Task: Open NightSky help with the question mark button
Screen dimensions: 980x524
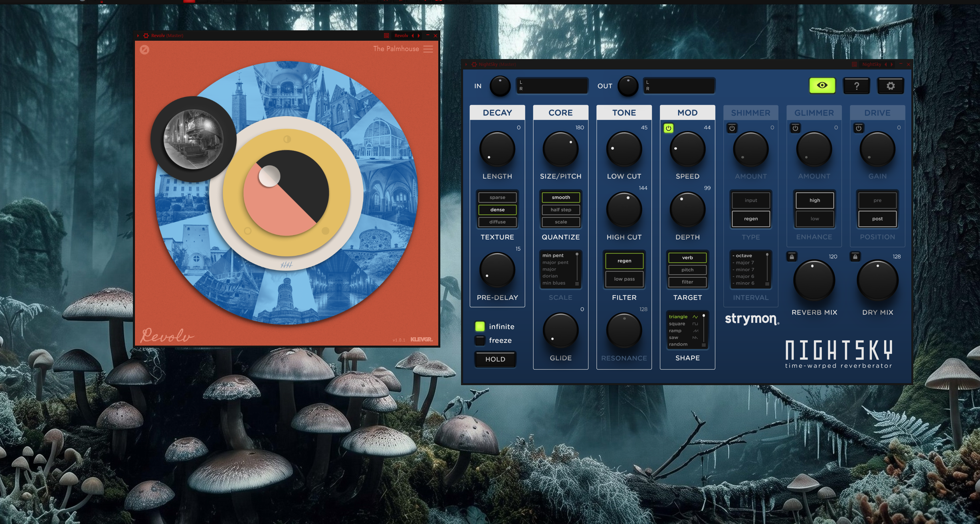Action: pos(856,86)
